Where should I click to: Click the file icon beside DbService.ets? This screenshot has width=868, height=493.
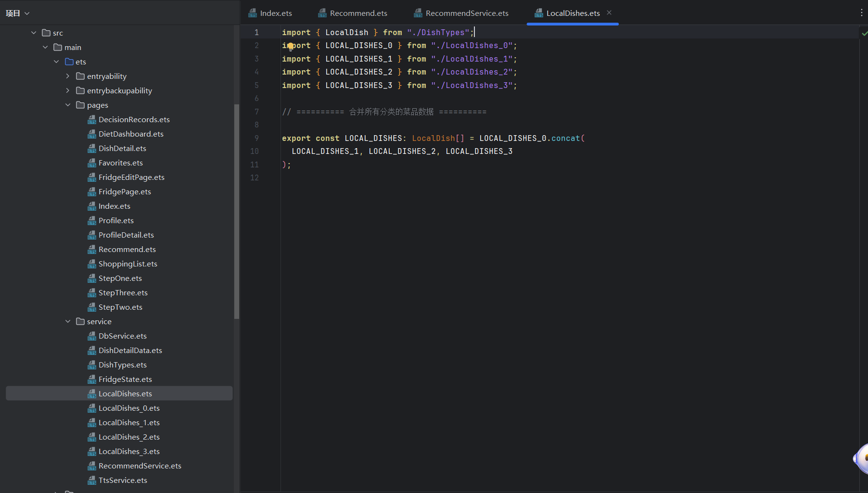tap(92, 336)
